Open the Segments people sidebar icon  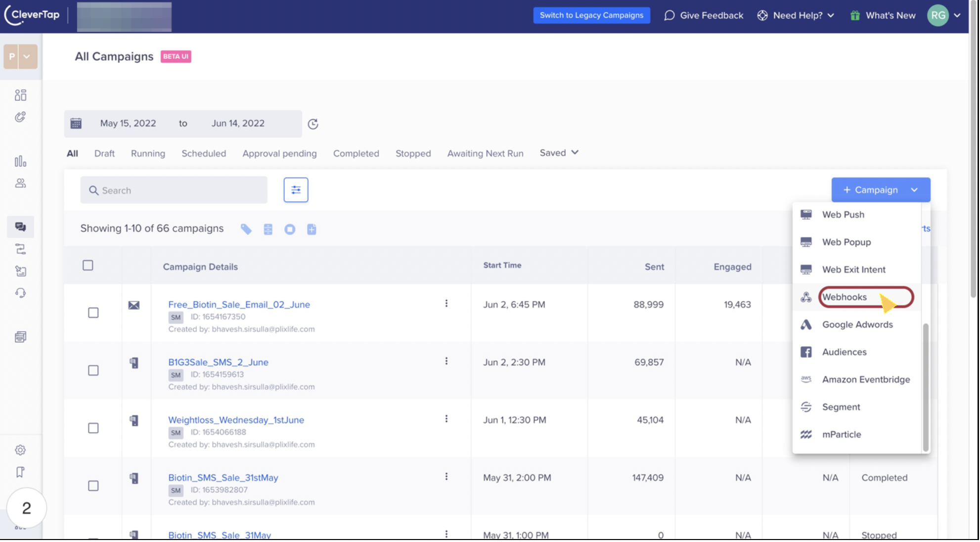(20, 183)
